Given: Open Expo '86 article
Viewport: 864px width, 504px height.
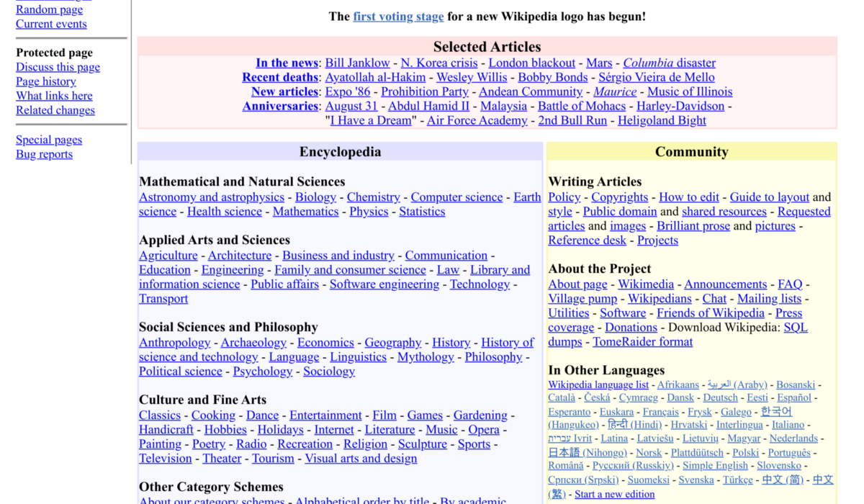Looking at the screenshot, I should tap(348, 91).
